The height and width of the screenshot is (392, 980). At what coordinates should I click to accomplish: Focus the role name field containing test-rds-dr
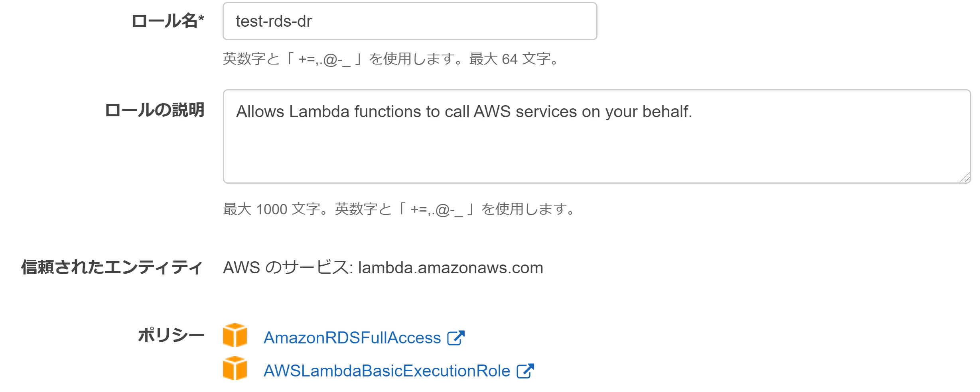[410, 21]
